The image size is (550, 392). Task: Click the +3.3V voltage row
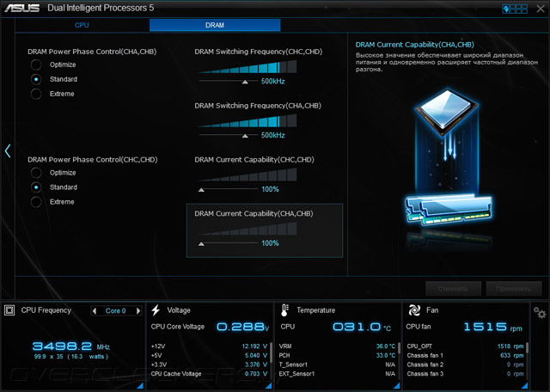[209, 364]
